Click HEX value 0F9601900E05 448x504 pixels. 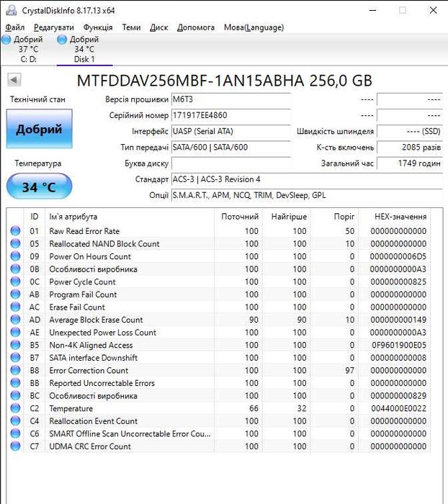click(399, 345)
